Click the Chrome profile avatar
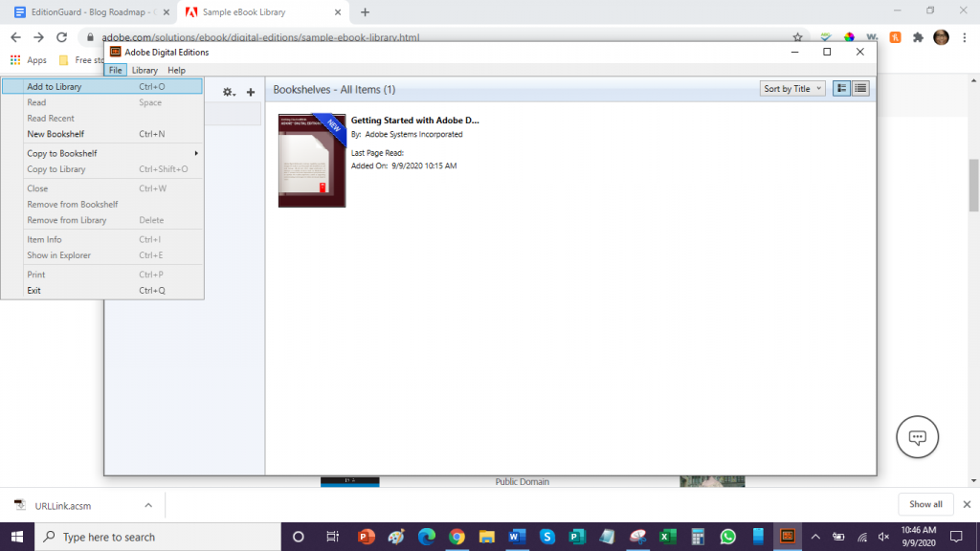Image resolution: width=980 pixels, height=551 pixels. (x=942, y=37)
